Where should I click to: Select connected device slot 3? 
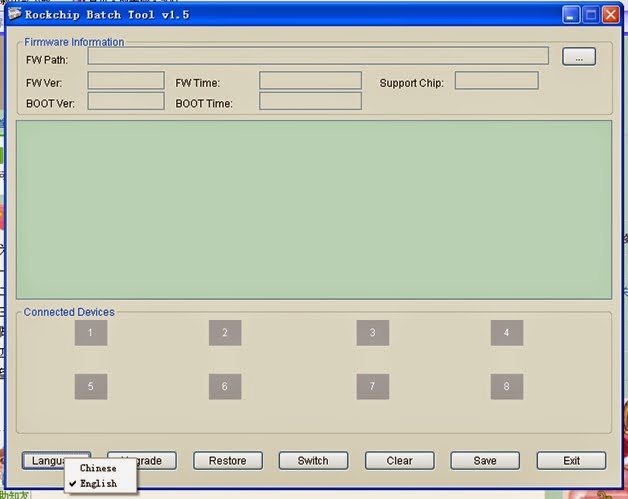point(373,332)
